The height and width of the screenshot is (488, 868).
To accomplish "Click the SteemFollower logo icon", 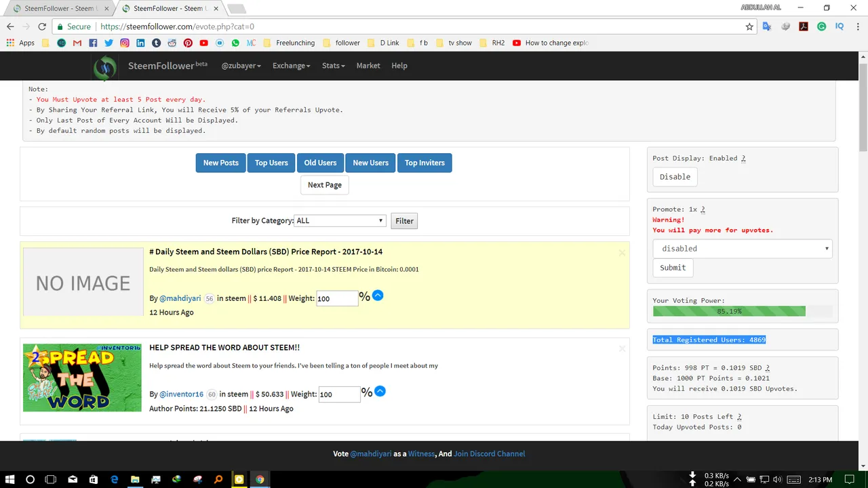I will coord(105,68).
